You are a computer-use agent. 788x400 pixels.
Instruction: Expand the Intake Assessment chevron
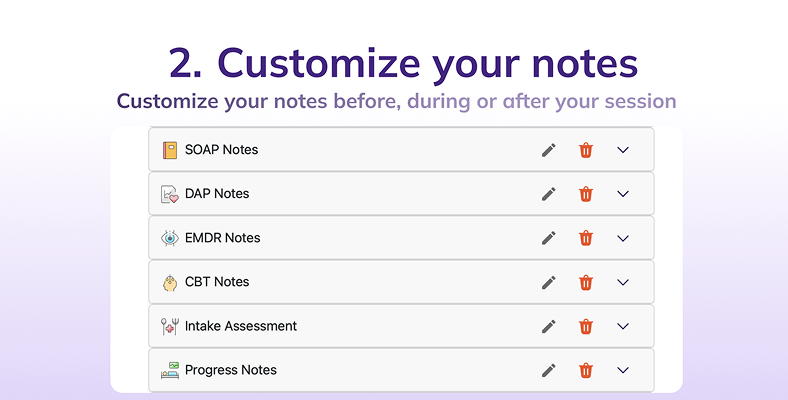pos(623,326)
